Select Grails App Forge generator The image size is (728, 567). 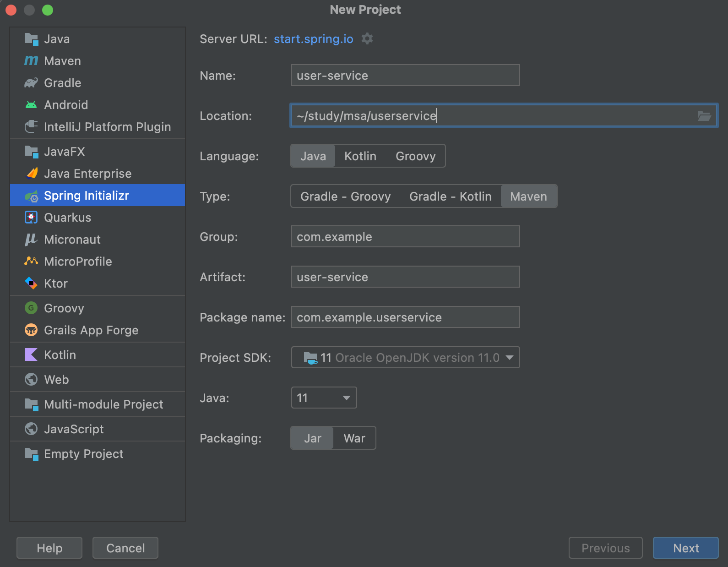[x=98, y=330]
